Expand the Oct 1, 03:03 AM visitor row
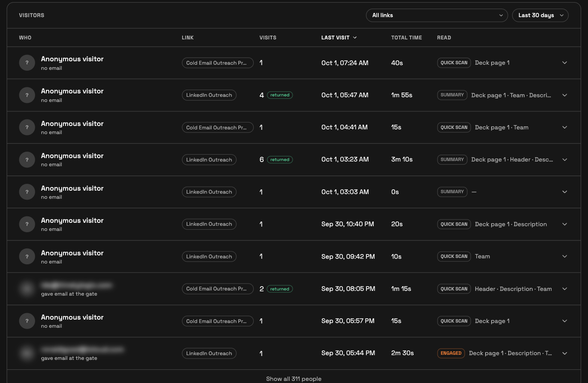This screenshot has width=588, height=383. point(564,192)
